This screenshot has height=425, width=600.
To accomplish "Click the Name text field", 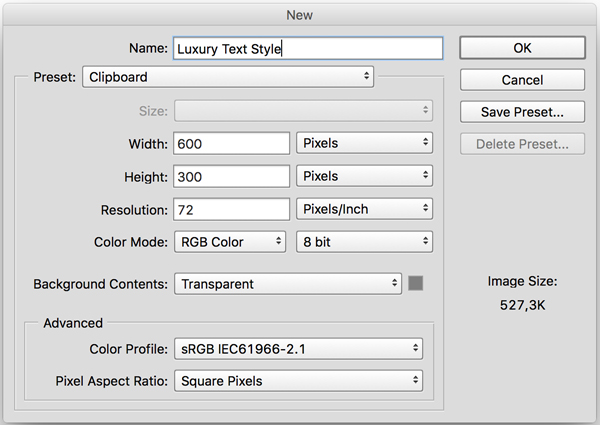I will coord(307,48).
